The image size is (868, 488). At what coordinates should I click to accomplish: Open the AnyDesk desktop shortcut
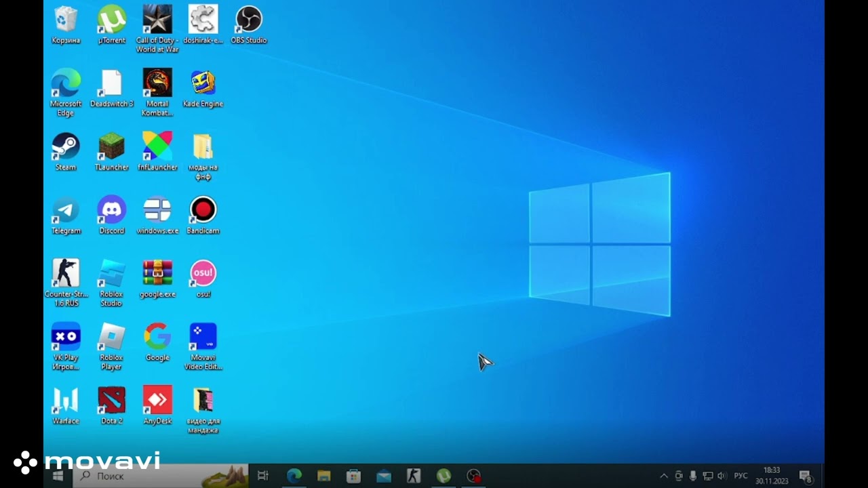click(157, 405)
